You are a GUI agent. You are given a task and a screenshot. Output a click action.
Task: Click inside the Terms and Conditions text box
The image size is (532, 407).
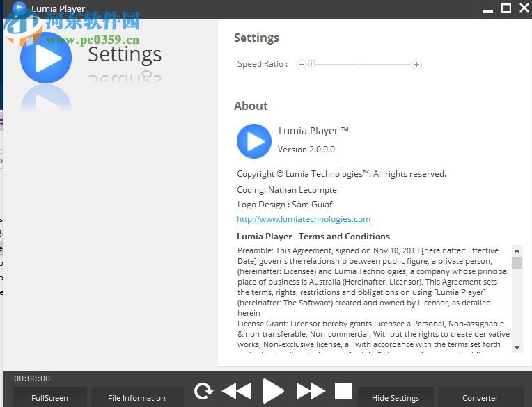373,298
